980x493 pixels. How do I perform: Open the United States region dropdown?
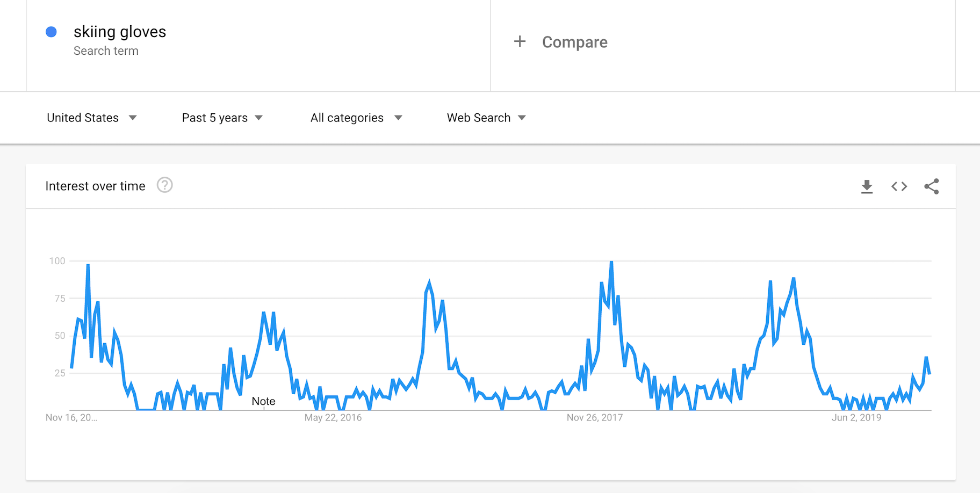click(91, 118)
